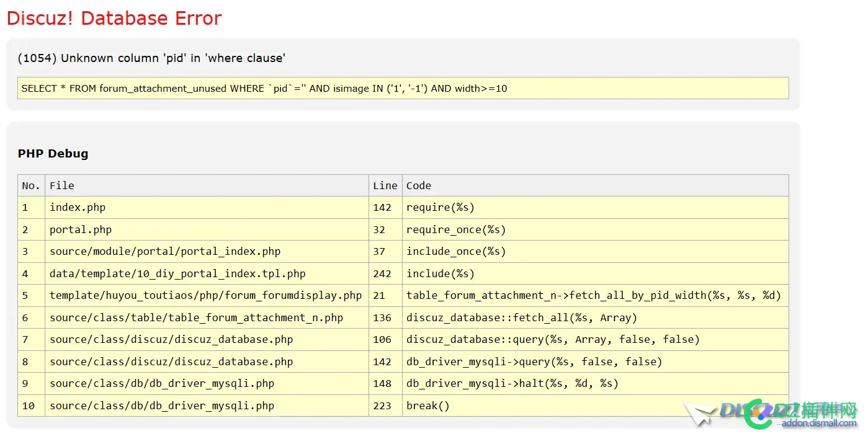Click line number 223 cell
This screenshot has width=868, height=439.
382,406
